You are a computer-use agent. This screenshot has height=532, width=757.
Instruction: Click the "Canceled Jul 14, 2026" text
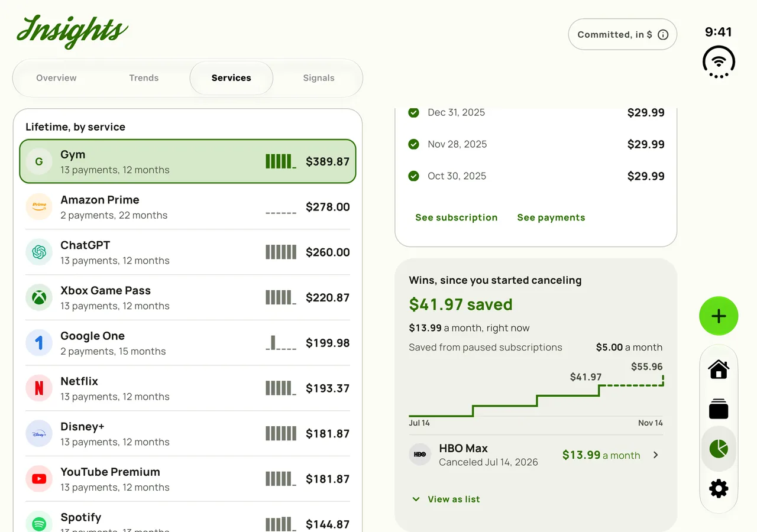coord(489,462)
